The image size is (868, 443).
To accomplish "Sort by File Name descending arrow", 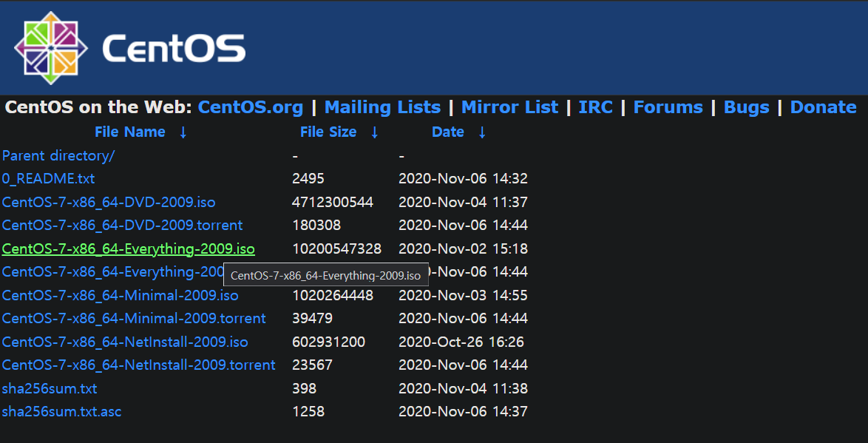I will click(x=183, y=132).
